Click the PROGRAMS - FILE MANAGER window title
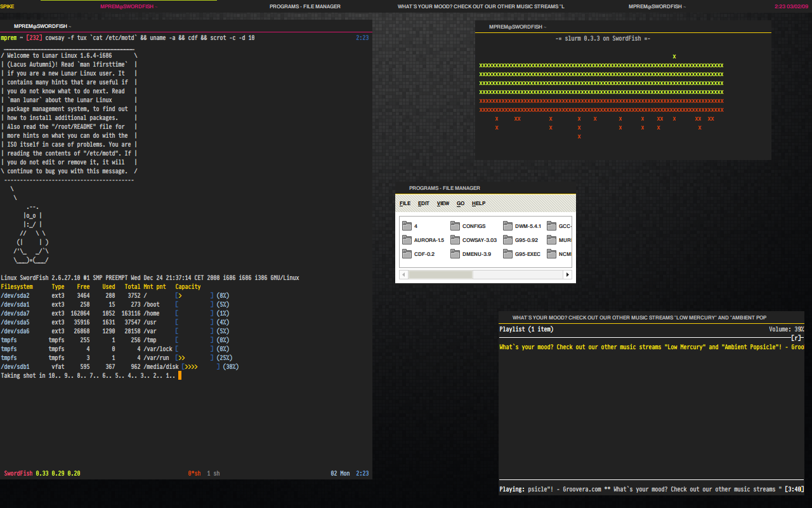Viewport: 812px width, 508px height. 445,188
